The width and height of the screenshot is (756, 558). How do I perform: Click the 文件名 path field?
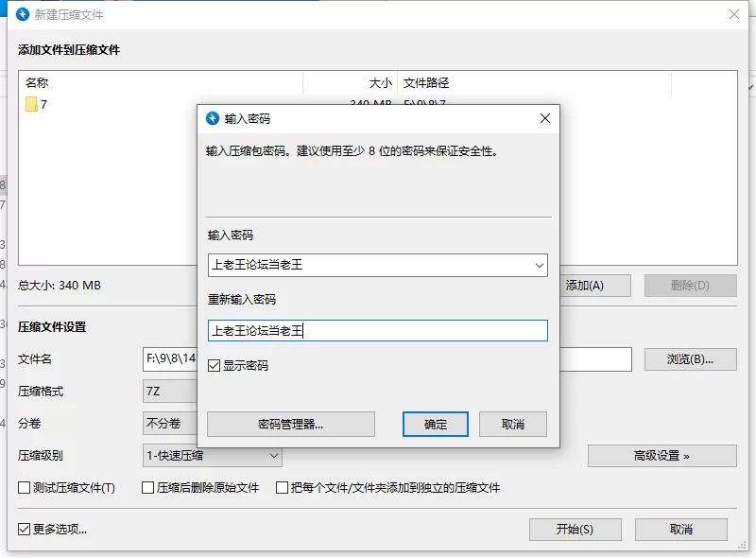(170, 359)
